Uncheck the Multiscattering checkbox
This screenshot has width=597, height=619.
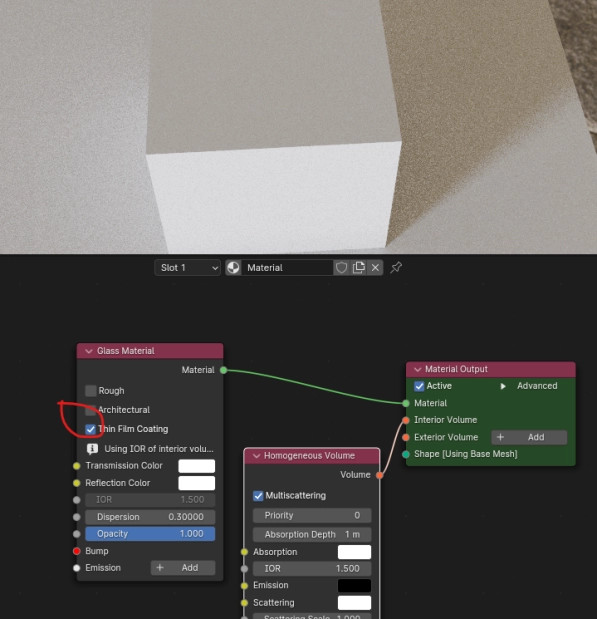[258, 496]
